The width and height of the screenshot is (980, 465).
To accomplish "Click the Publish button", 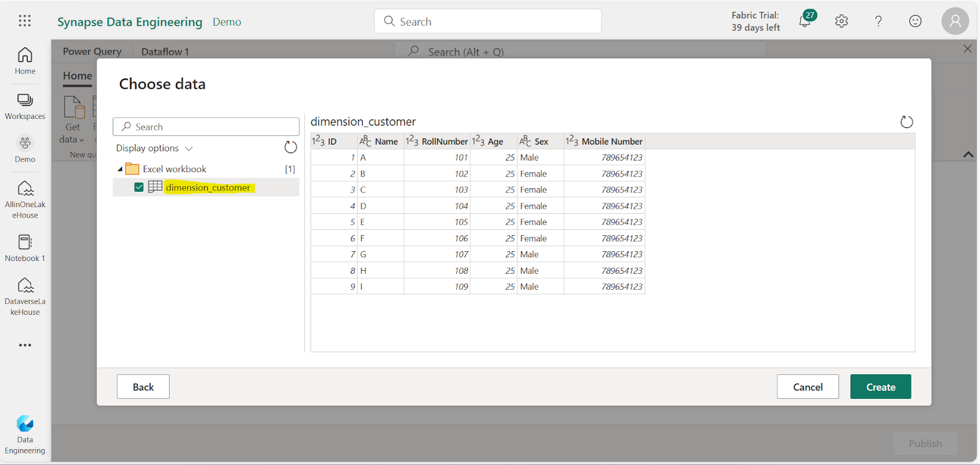I will tap(925, 443).
